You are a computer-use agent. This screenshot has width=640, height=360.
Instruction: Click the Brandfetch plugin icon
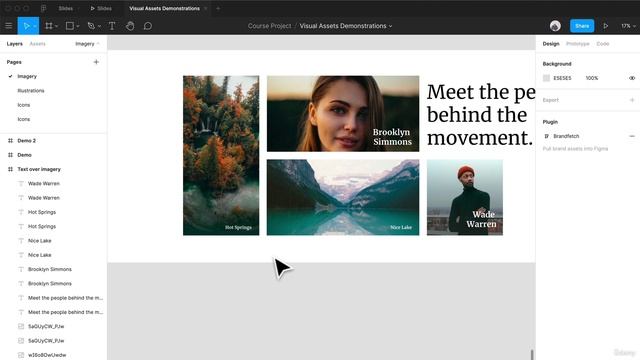pyautogui.click(x=547, y=136)
